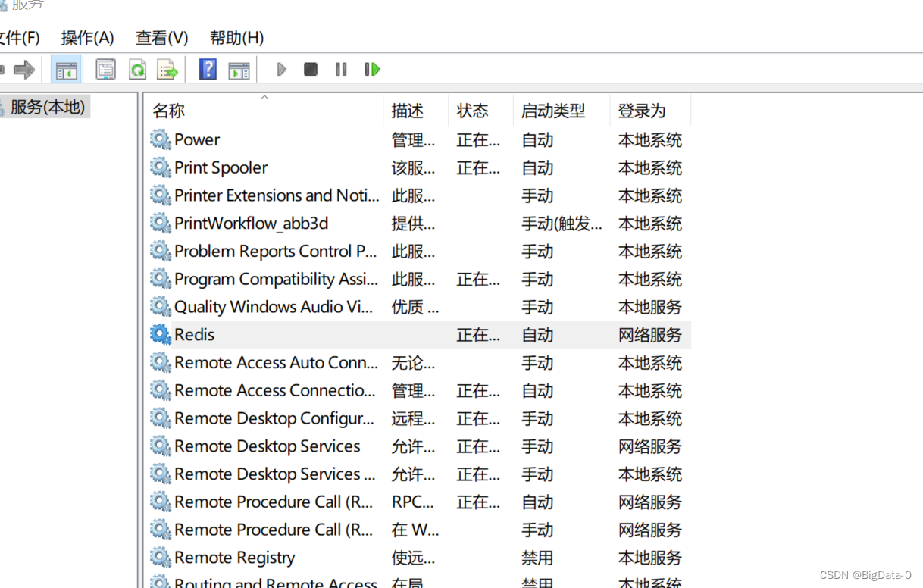Click the gear icon beside Remote Registry
This screenshot has height=588, width=923.
(x=161, y=558)
